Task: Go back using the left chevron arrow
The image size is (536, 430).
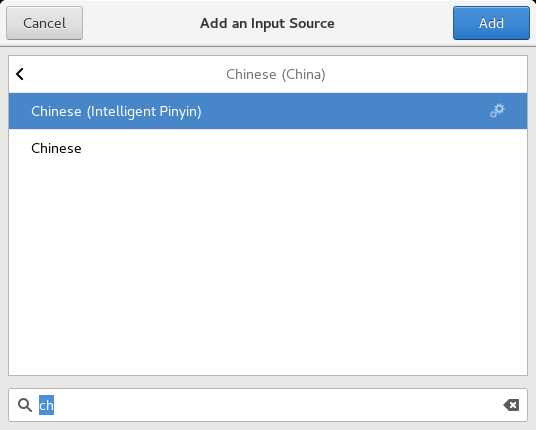Action: tap(20, 74)
